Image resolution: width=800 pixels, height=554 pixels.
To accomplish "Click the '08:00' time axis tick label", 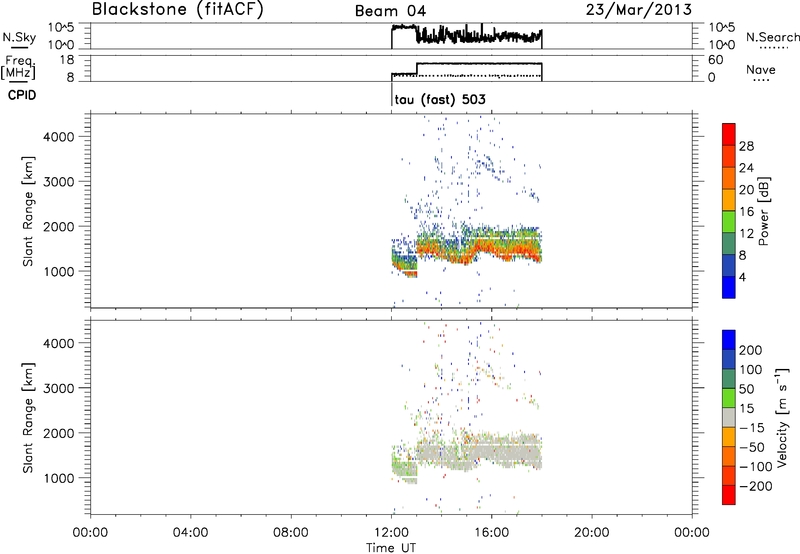I will pyautogui.click(x=290, y=533).
